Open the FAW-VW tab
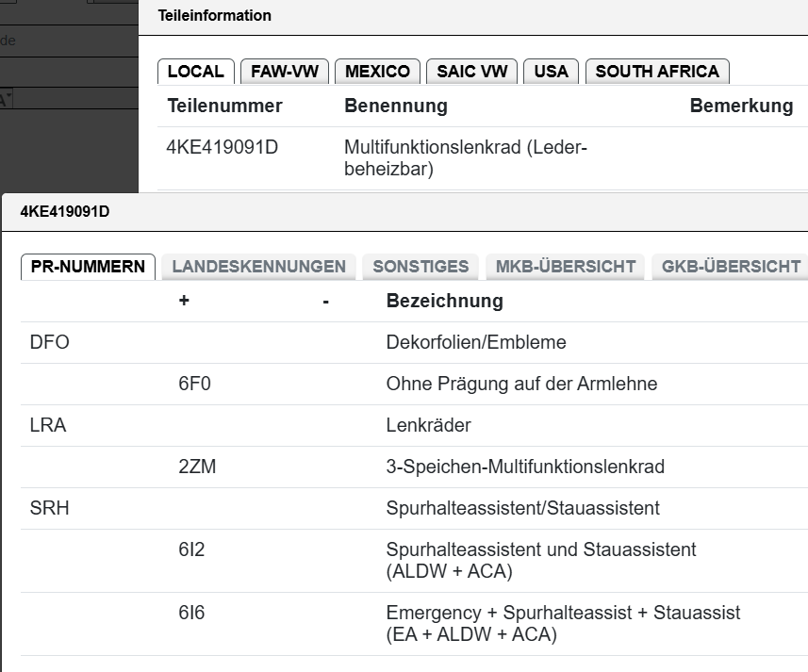The image size is (808, 672). [285, 72]
